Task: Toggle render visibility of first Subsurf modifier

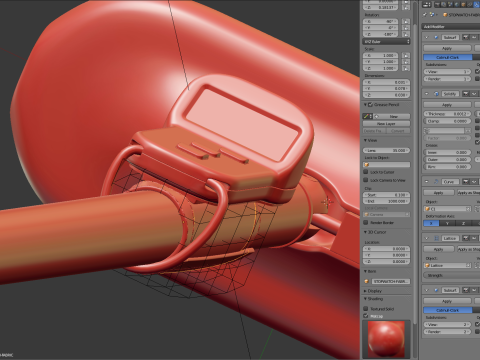Action: point(465,37)
